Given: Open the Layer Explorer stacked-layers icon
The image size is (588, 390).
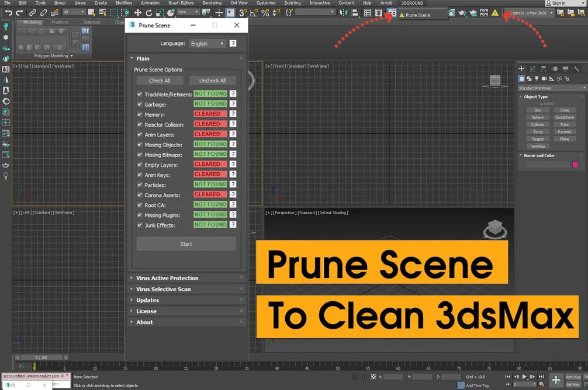Looking at the screenshot, I should point(379,13).
